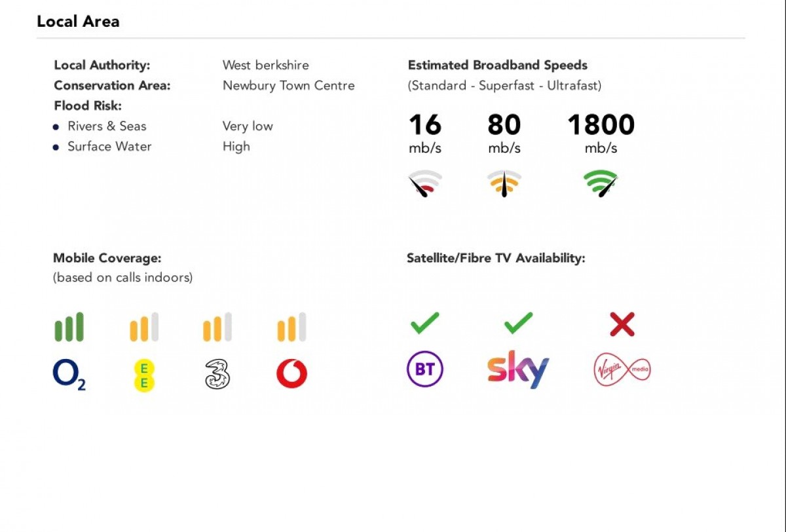Click the purple BT logo
The height and width of the screenshot is (532, 786).
pos(425,370)
